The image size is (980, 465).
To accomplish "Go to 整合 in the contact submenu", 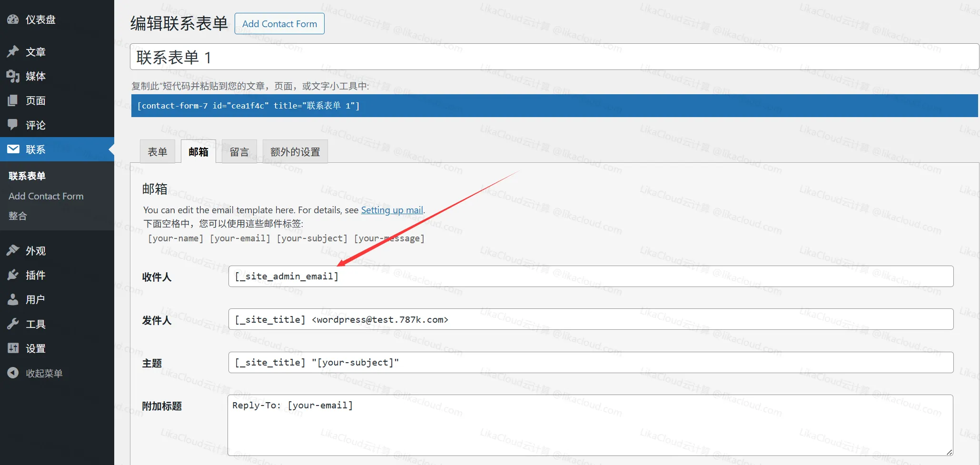I will coord(18,216).
